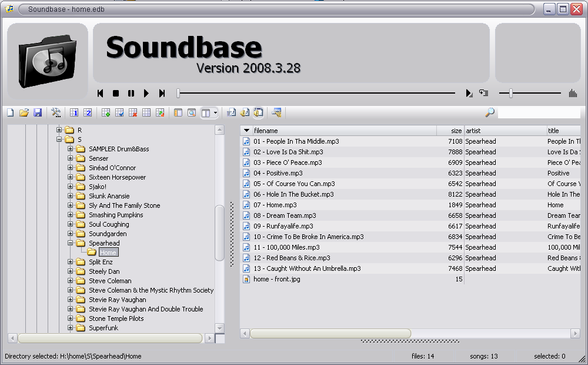Viewport: 588px width, 365px height.
Task: Select "01 - People In Tha Middle.mp3"
Action: (296, 141)
